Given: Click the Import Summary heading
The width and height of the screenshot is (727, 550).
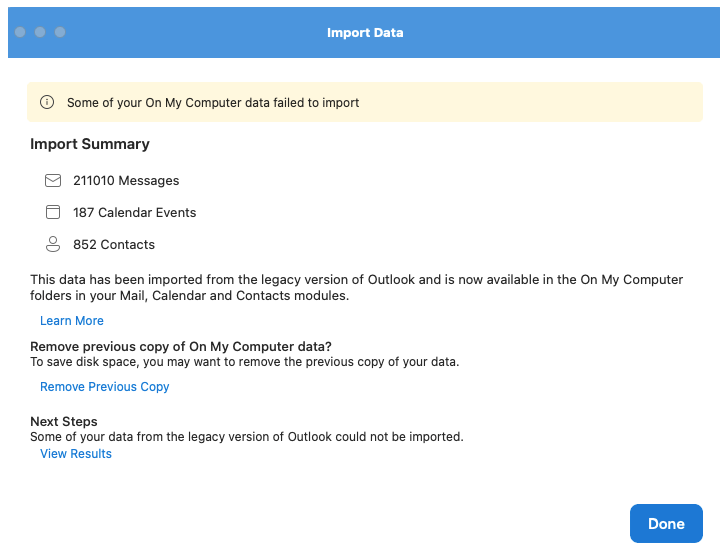Looking at the screenshot, I should pyautogui.click(x=90, y=144).
